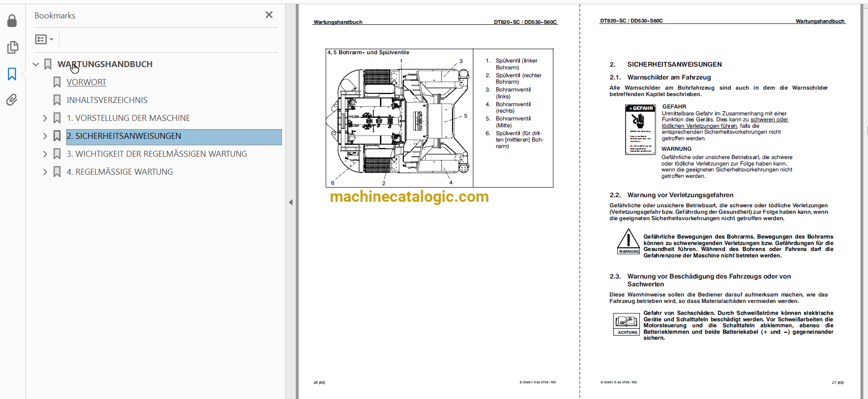868x399 pixels.
Task: Select the WARTUNGSHANDBUCH bookmark
Action: click(105, 64)
